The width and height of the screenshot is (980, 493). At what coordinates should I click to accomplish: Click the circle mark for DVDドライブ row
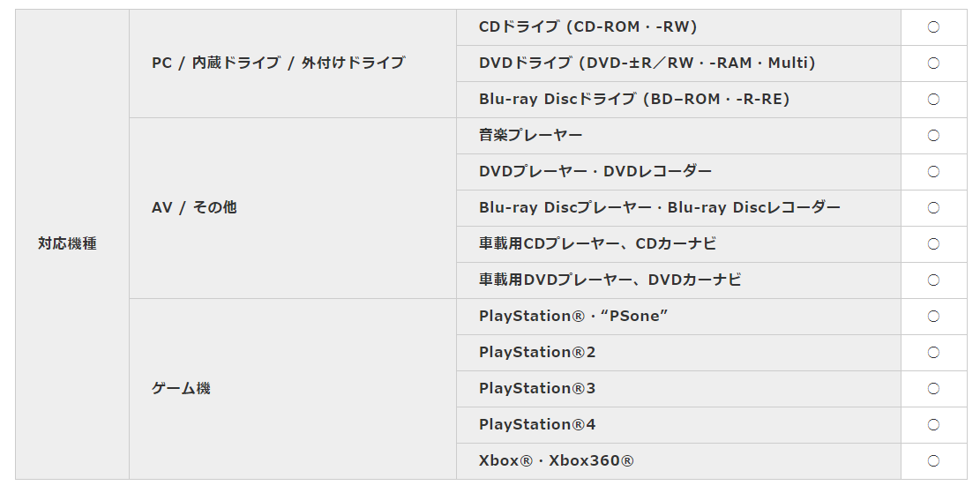point(933,63)
